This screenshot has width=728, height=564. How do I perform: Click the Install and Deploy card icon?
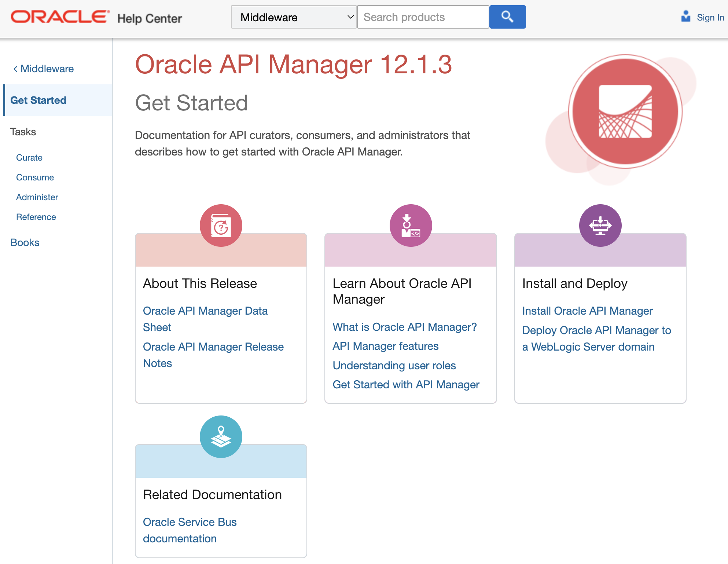600,226
